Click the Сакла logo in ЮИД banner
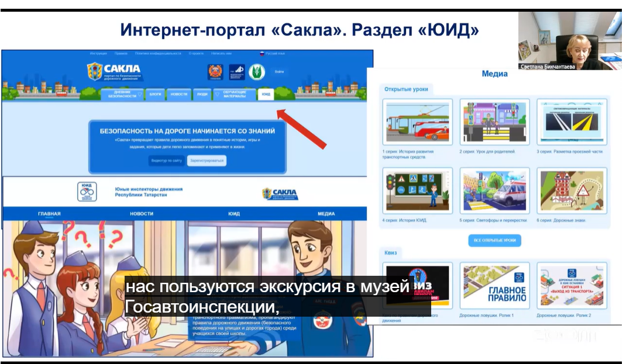This screenshot has width=626, height=364. tap(280, 193)
